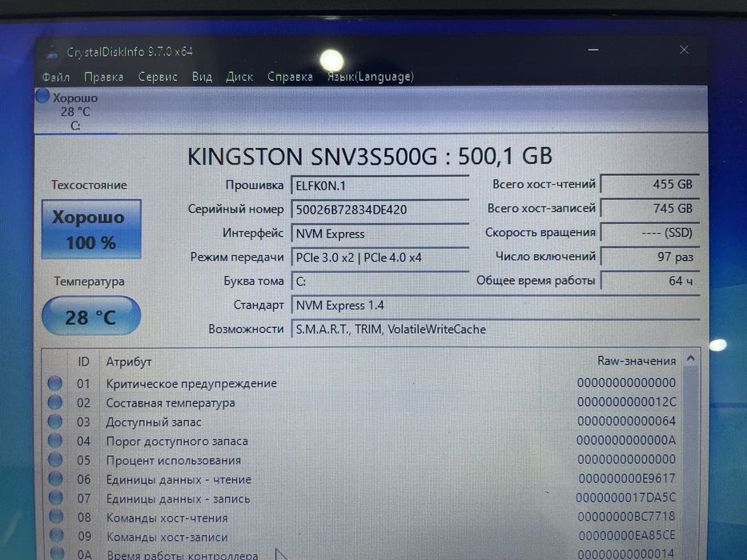
Task: Click the transfer mode field PCIe 3.0 x2
Action: [380, 258]
